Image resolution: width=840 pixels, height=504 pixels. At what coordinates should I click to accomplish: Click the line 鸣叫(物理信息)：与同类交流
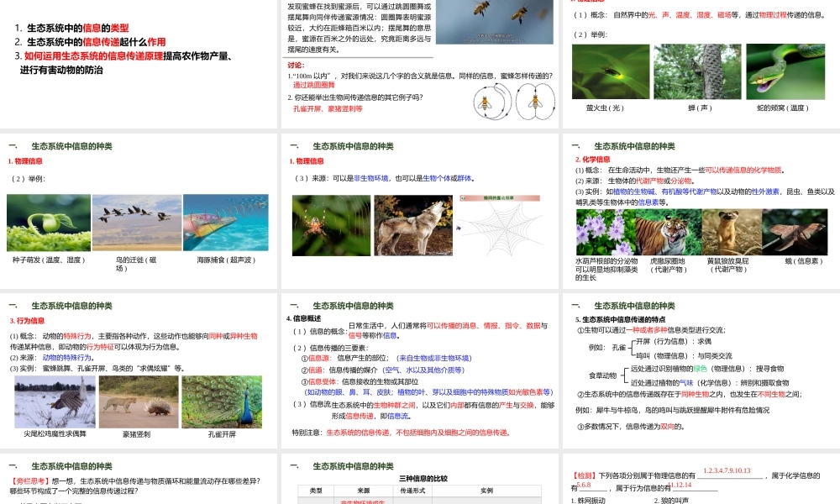pyautogui.click(x=684, y=355)
